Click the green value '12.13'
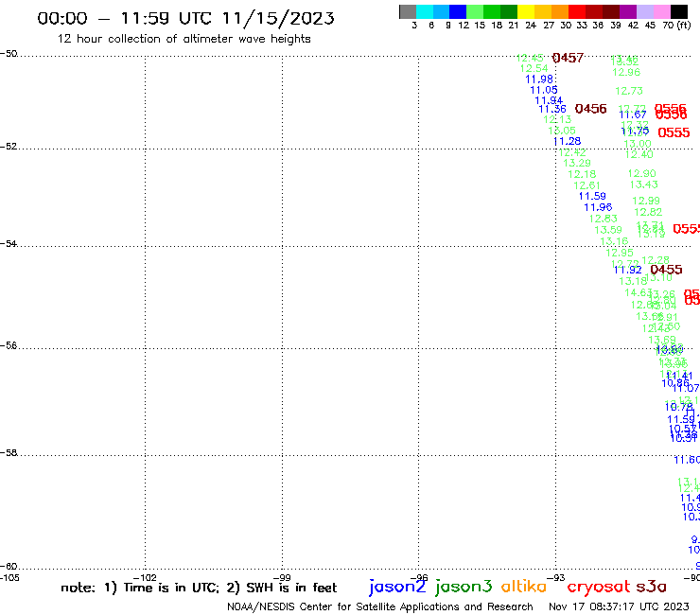 (x=557, y=120)
